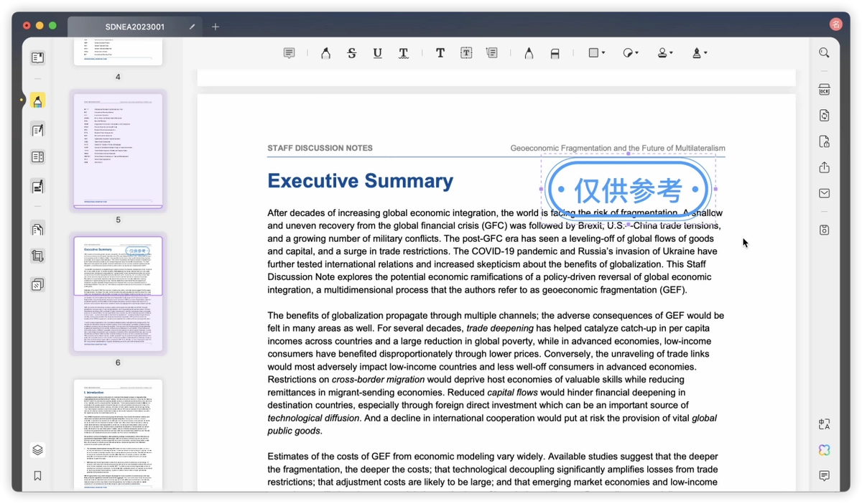Select the SDNEA2023001 document tab
The image size is (862, 504).
click(x=134, y=27)
